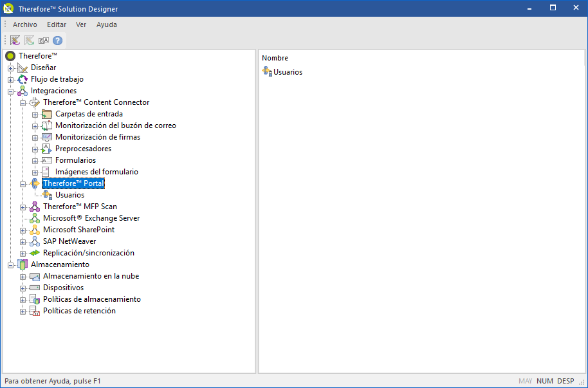588x388 pixels.
Task: Click the Almacenamiento icon
Action: [x=23, y=265]
